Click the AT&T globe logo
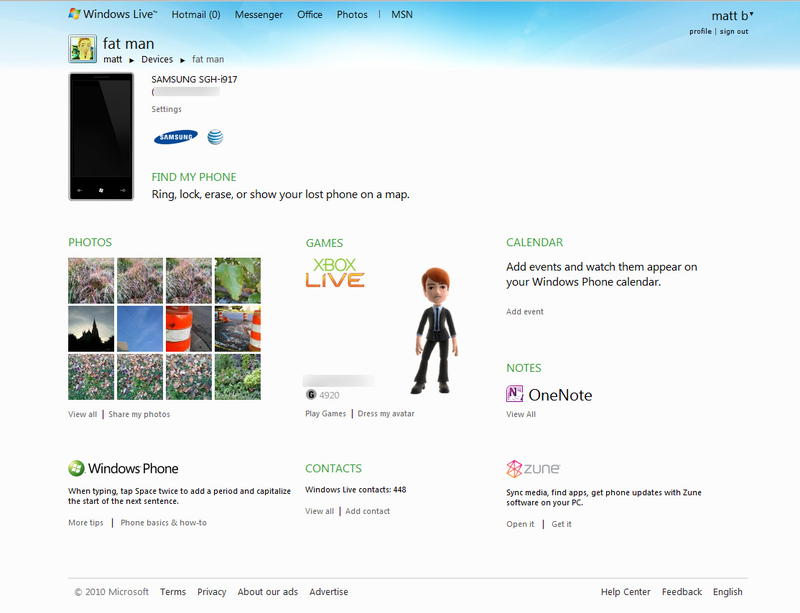800x613 pixels. [215, 137]
